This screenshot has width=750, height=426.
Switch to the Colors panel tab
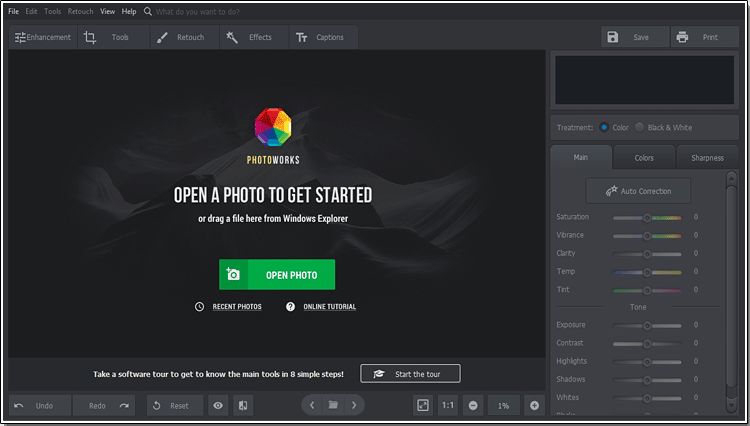tap(644, 158)
